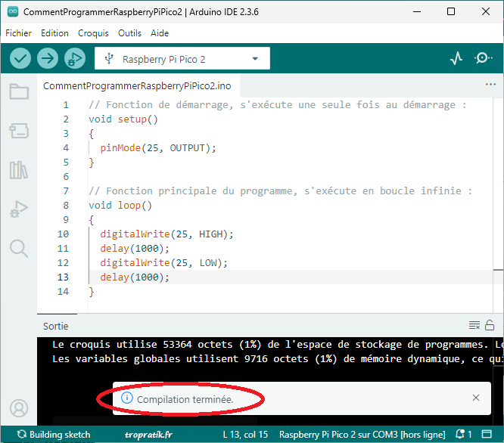Click the closing brace on line 14
Image resolution: width=504 pixels, height=443 pixels.
[x=92, y=292]
